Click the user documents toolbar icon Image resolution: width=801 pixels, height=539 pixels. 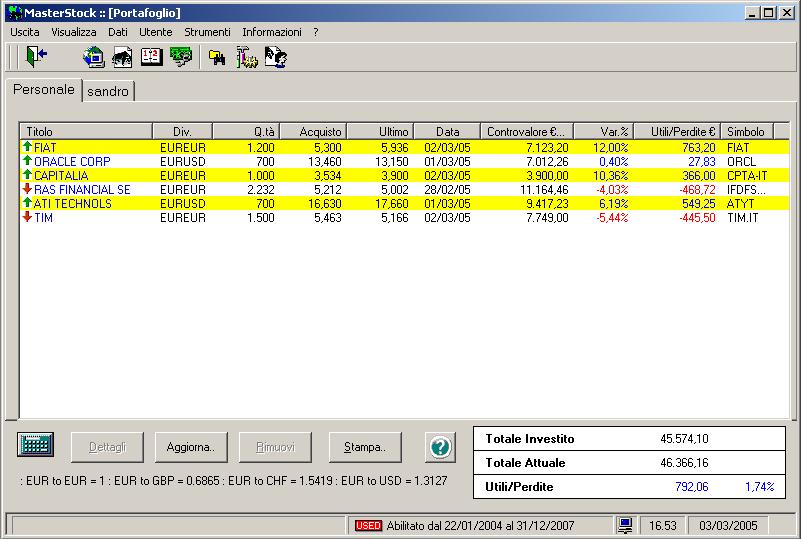(276, 57)
